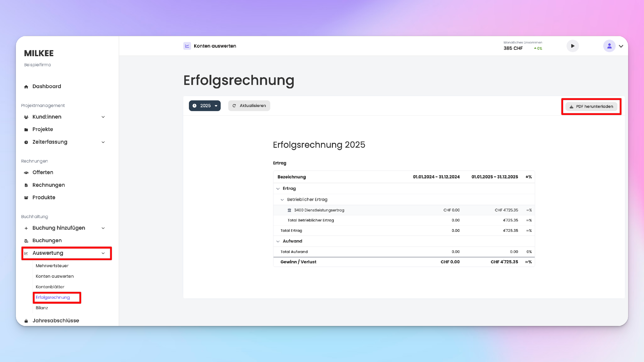Click the Jahresabschlüsse lock icon
The width and height of the screenshot is (644, 362).
tap(26, 321)
